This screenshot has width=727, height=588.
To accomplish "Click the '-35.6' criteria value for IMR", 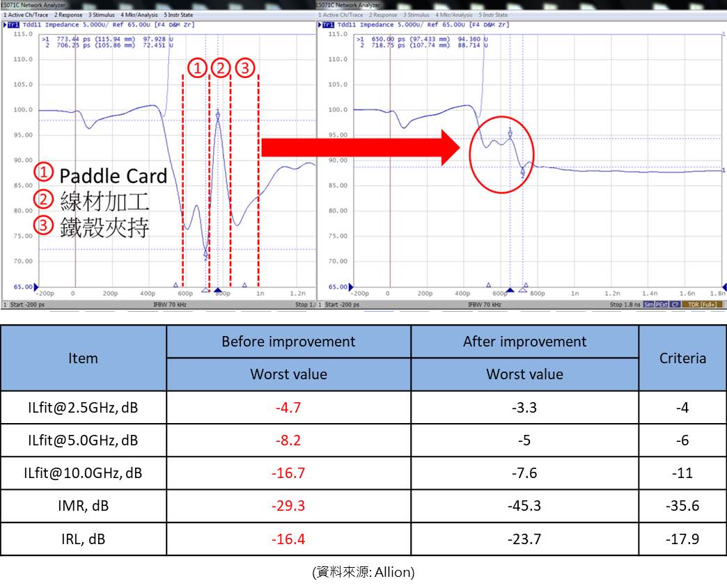I will pyautogui.click(x=682, y=506).
